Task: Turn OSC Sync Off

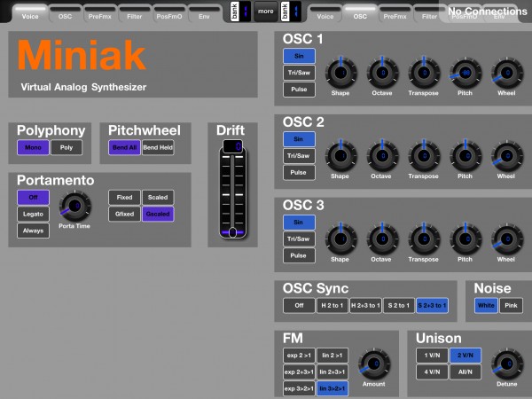Action: (x=299, y=305)
